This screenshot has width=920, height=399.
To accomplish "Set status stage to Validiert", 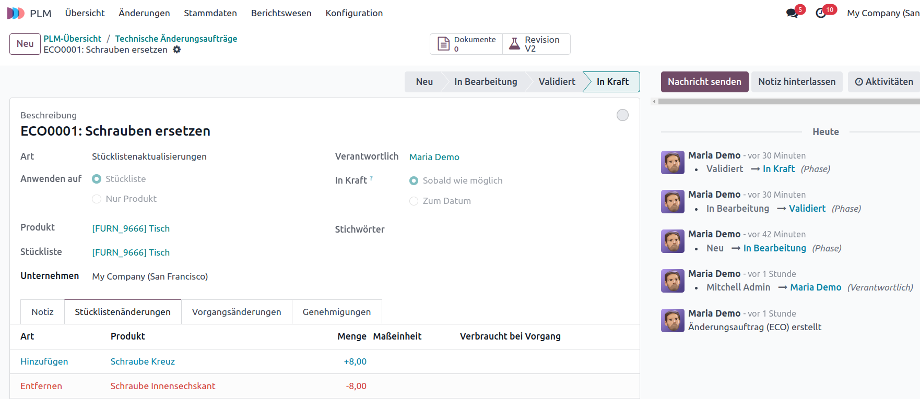I will [557, 82].
